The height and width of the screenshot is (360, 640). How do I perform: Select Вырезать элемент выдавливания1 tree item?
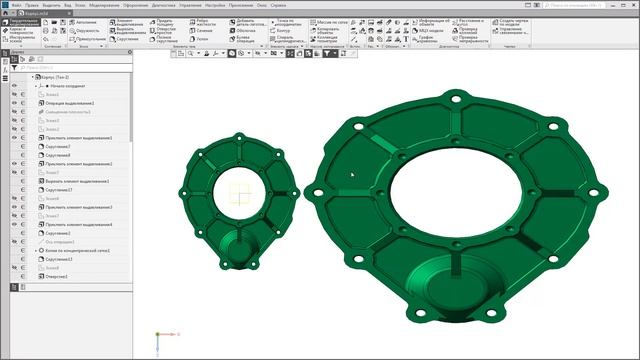[74, 181]
